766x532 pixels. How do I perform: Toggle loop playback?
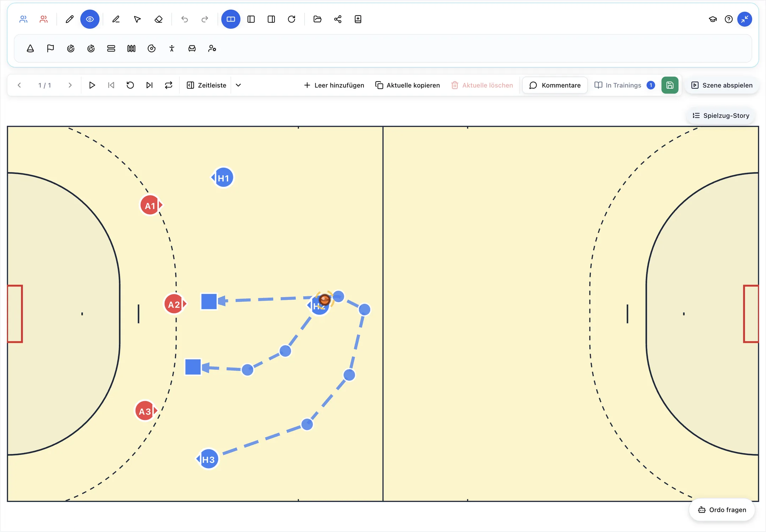(x=169, y=85)
